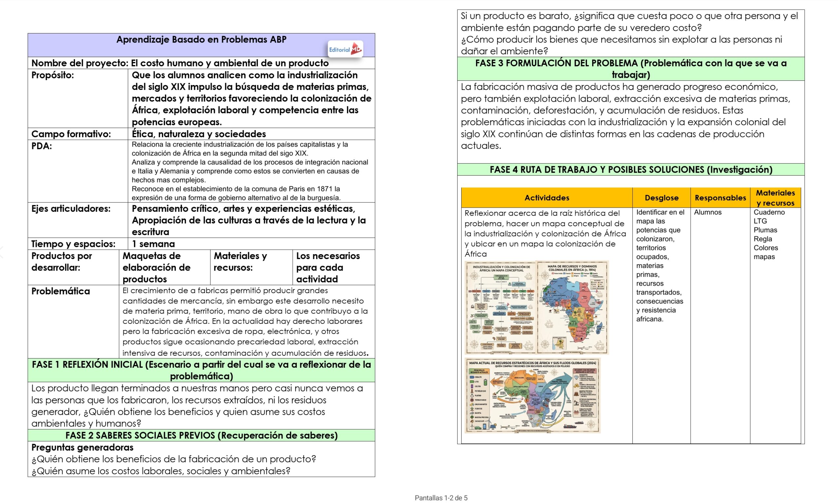Image resolution: width=838 pixels, height=504 pixels.
Task: Select 'Ética, naturaleza y sociedades' text
Action: [x=199, y=134]
